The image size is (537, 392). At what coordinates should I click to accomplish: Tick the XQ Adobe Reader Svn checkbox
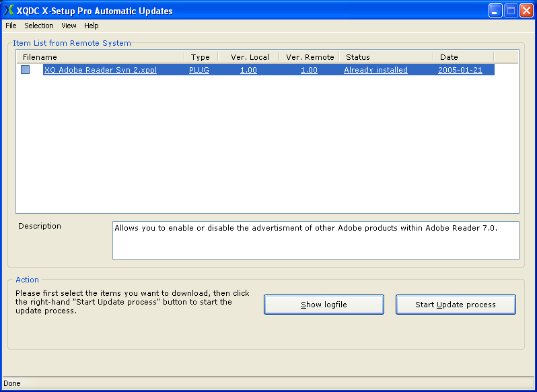coord(26,70)
